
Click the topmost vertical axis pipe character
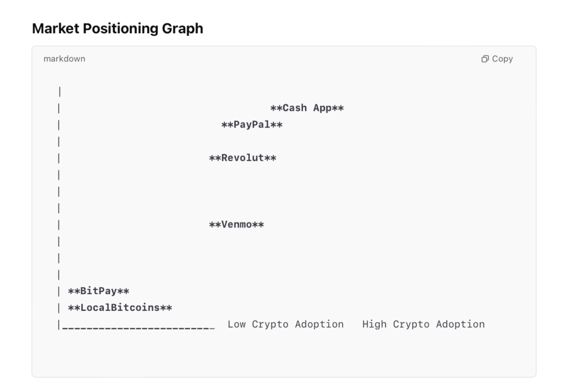click(59, 92)
